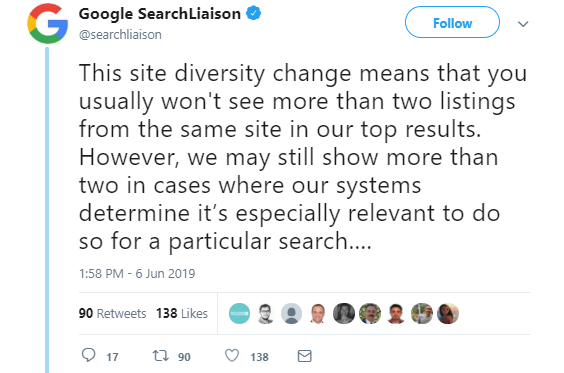
Task: Send tweet via the envelope message icon
Action: pyautogui.click(x=305, y=356)
